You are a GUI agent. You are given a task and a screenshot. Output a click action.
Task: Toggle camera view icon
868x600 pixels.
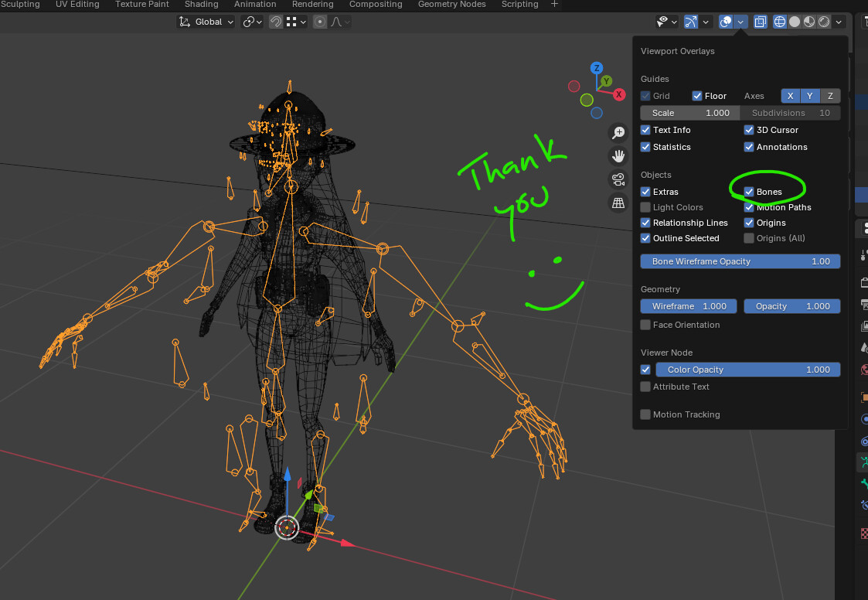(x=618, y=179)
